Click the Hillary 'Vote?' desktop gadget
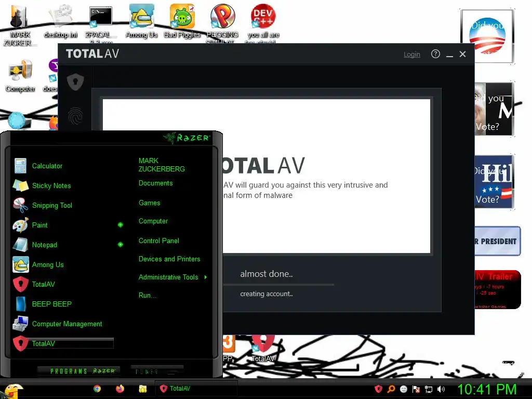The image size is (532, 399). coord(494,181)
